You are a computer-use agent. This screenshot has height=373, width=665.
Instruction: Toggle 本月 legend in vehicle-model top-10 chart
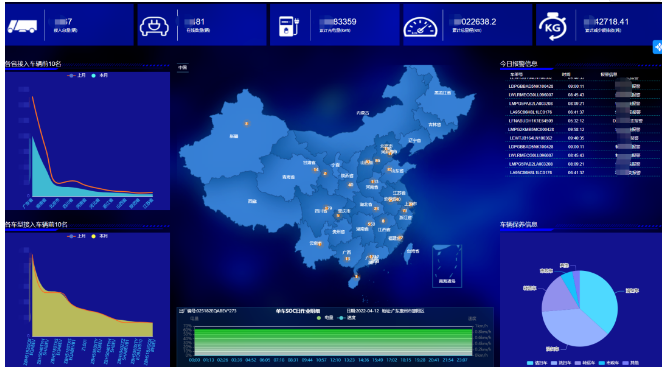coord(100,236)
